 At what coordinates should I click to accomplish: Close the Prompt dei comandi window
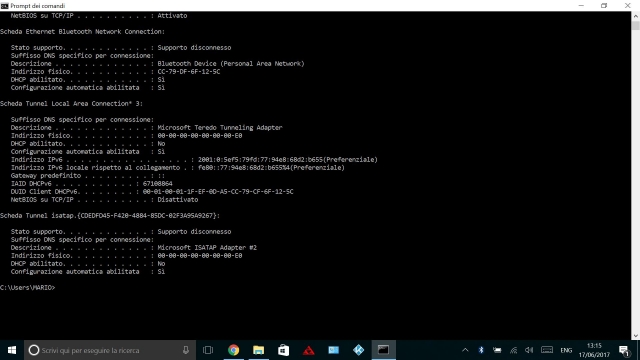628,6
